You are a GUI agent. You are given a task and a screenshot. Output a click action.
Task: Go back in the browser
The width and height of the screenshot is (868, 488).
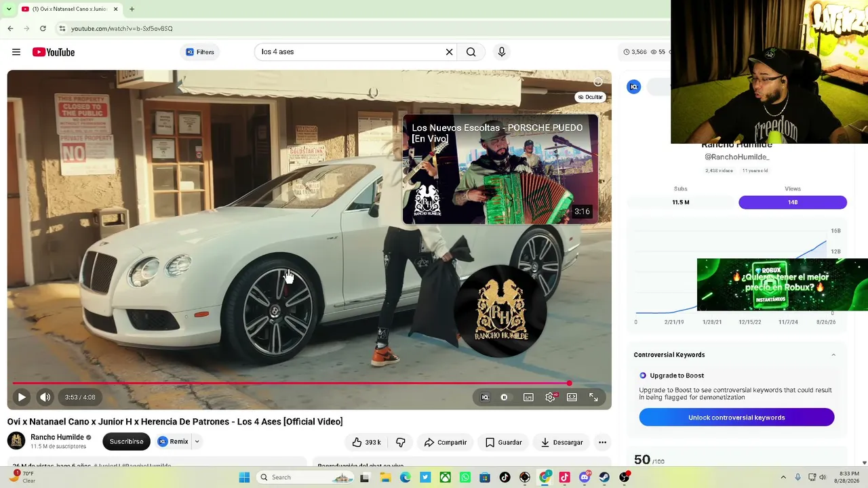[10, 28]
